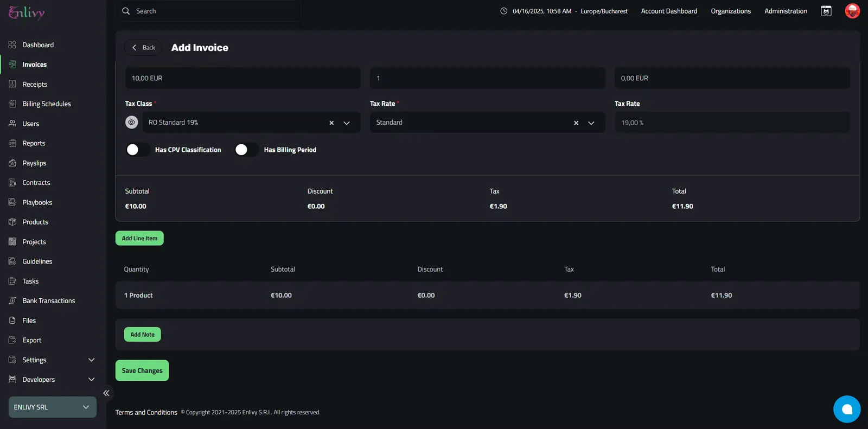Click Add Note button
The height and width of the screenshot is (429, 868).
(142, 335)
